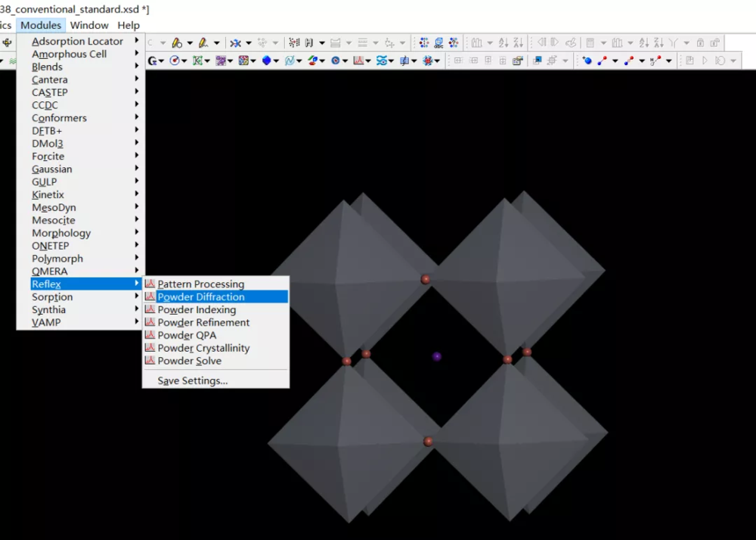Click the blue-red bond creation icon
The width and height of the screenshot is (756, 540).
(x=603, y=61)
